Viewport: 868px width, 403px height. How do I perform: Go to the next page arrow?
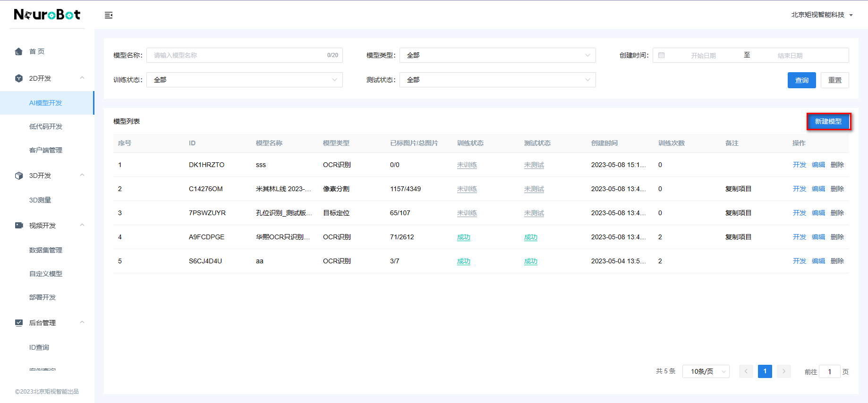point(784,371)
